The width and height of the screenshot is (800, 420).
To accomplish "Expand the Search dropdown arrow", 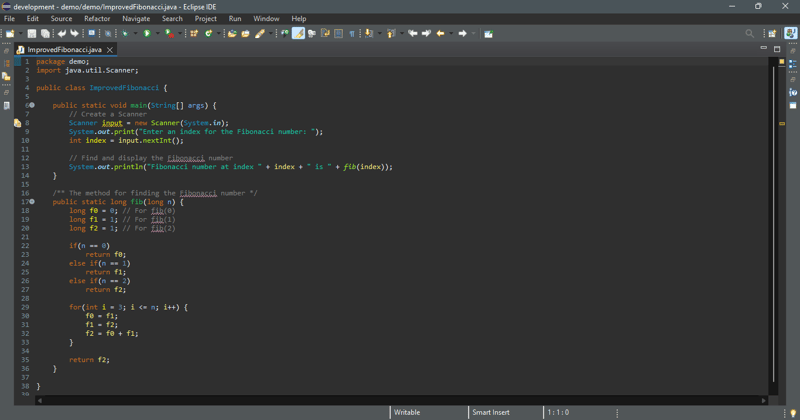I will 271,34.
